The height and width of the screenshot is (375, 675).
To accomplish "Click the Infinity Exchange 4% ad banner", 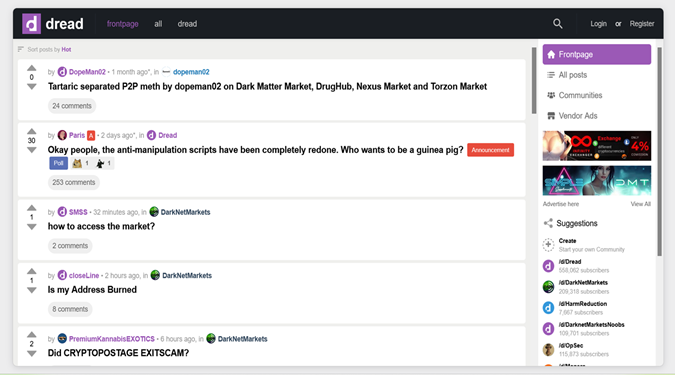I will click(597, 146).
